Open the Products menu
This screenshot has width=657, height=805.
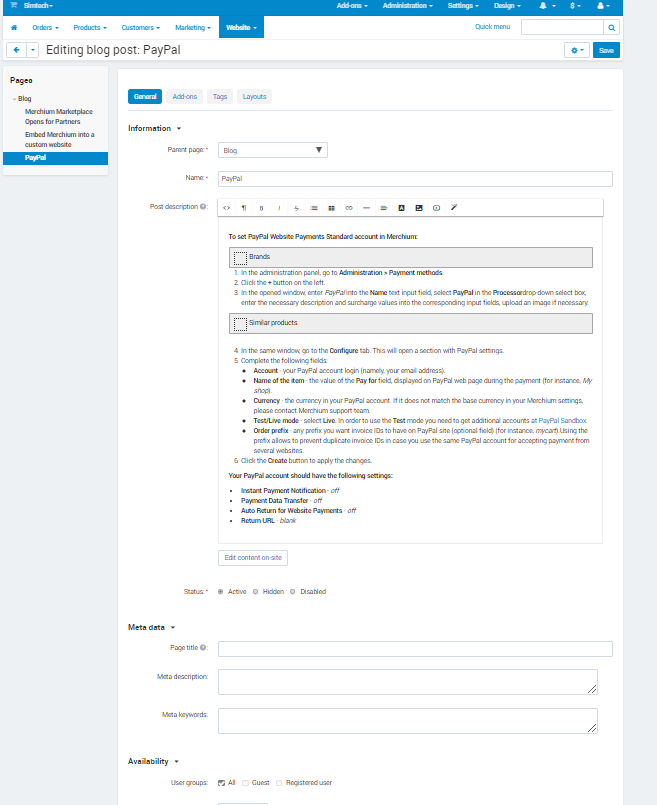[90, 28]
